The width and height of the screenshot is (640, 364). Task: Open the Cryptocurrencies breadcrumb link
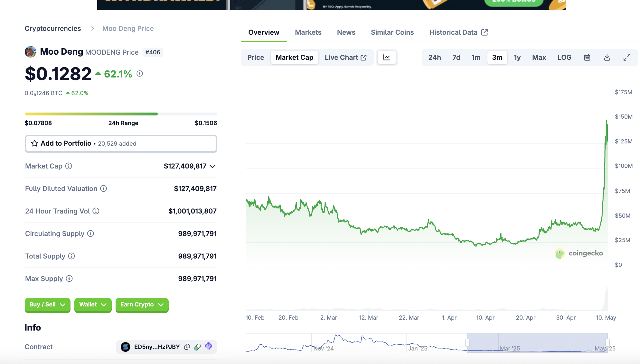click(x=53, y=29)
